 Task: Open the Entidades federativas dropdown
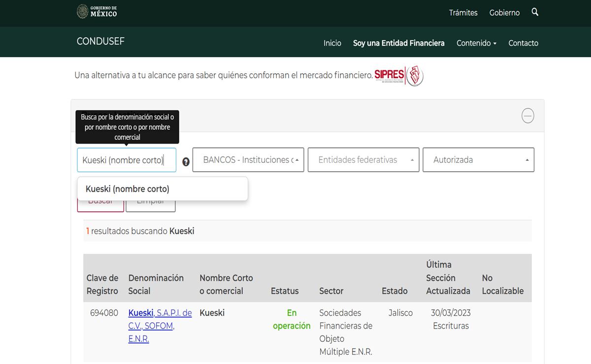coord(363,159)
